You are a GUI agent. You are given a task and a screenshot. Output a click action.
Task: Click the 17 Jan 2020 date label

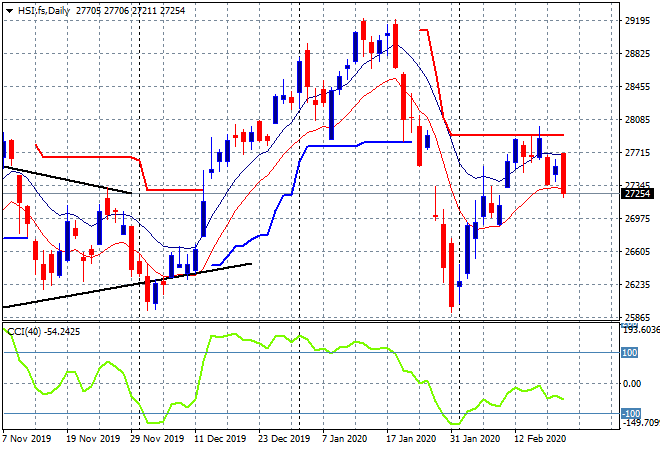[x=411, y=439]
